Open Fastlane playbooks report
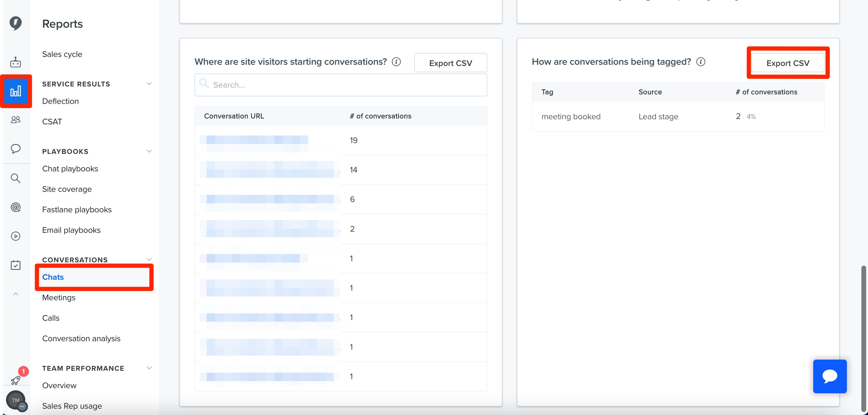The width and height of the screenshot is (868, 415). click(x=77, y=210)
